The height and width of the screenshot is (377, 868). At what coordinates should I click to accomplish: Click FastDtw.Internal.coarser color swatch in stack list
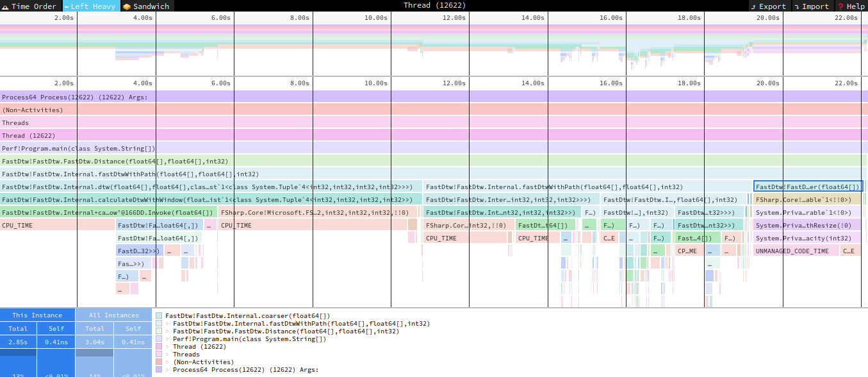click(x=159, y=315)
